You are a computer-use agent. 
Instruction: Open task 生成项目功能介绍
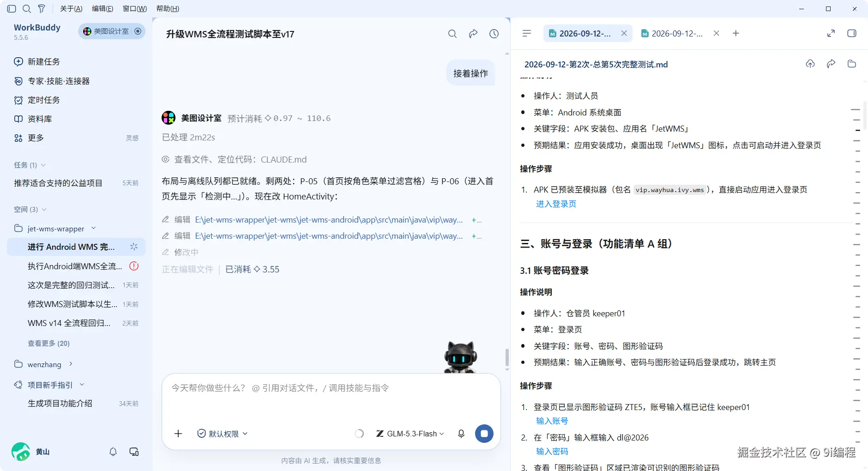pos(76,403)
